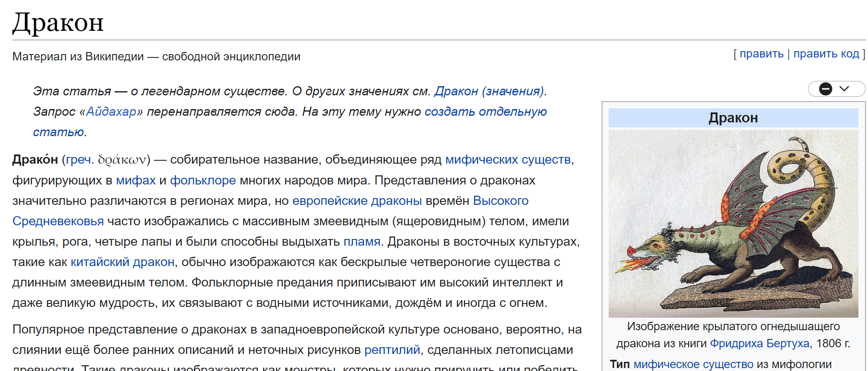This screenshot has height=371, width=868.
Task: Click the bold word 'Драко́н' in intro
Action: [x=35, y=159]
